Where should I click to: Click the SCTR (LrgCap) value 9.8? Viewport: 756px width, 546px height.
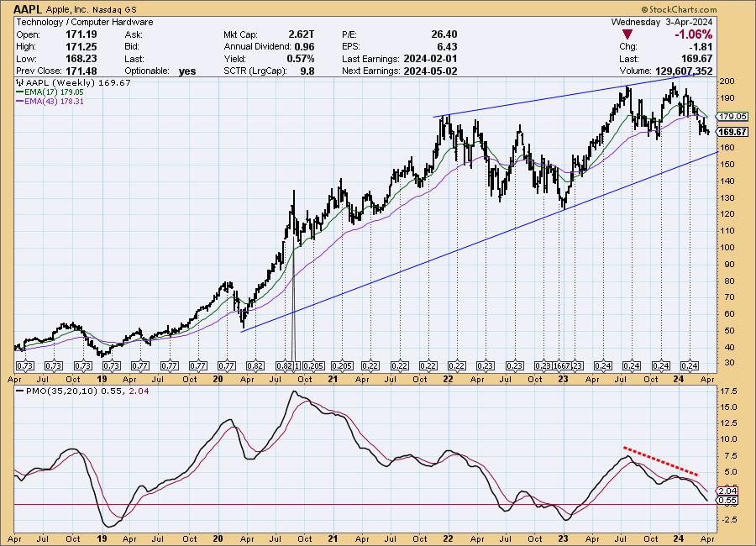click(x=307, y=71)
